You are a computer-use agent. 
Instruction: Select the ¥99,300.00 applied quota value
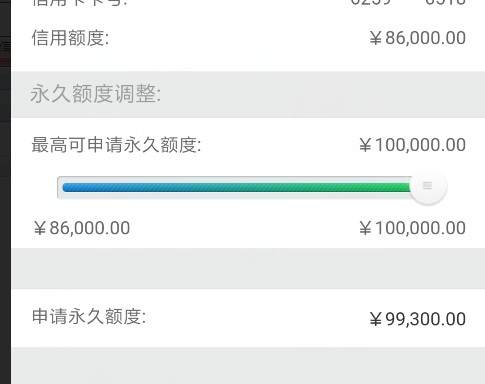[418, 319]
